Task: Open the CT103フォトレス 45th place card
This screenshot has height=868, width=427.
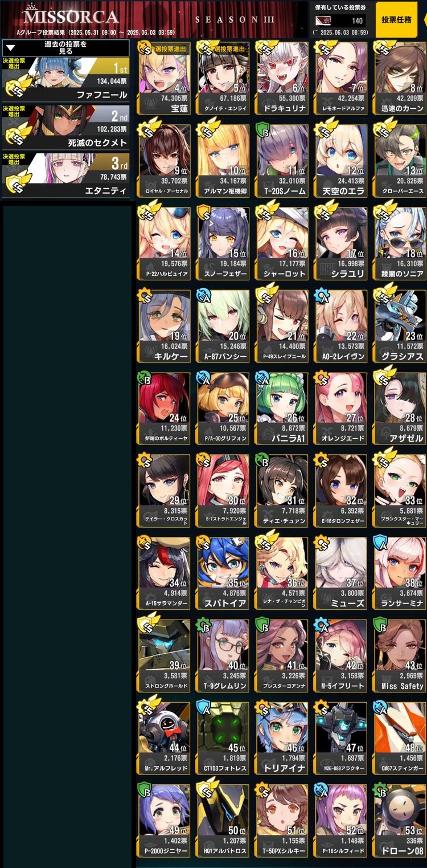Action: click(x=224, y=739)
